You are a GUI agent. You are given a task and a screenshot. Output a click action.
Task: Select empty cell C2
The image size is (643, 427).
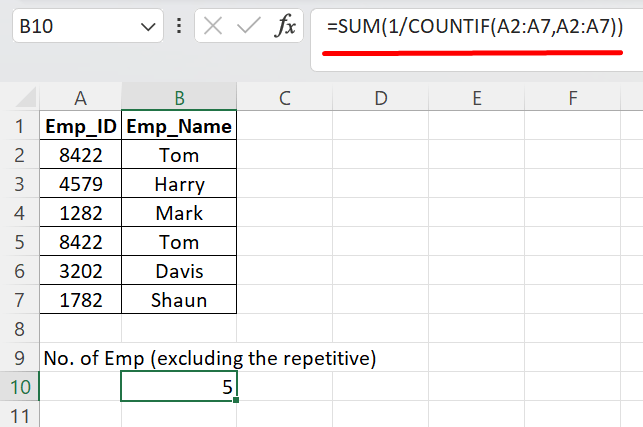pos(285,155)
